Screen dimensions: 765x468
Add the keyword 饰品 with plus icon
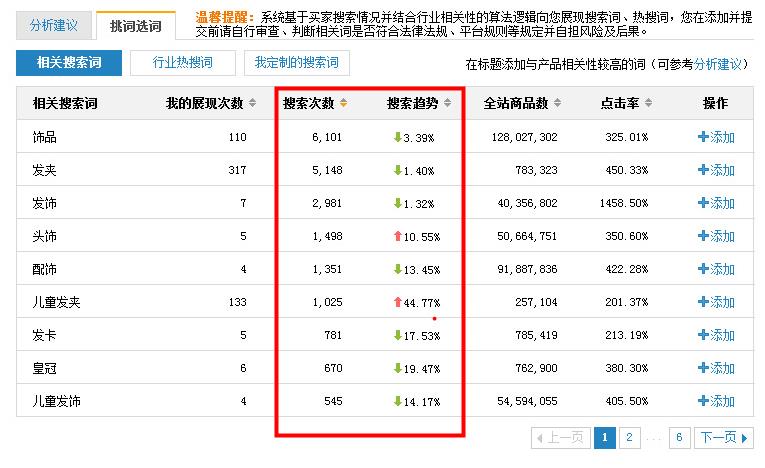click(x=716, y=137)
